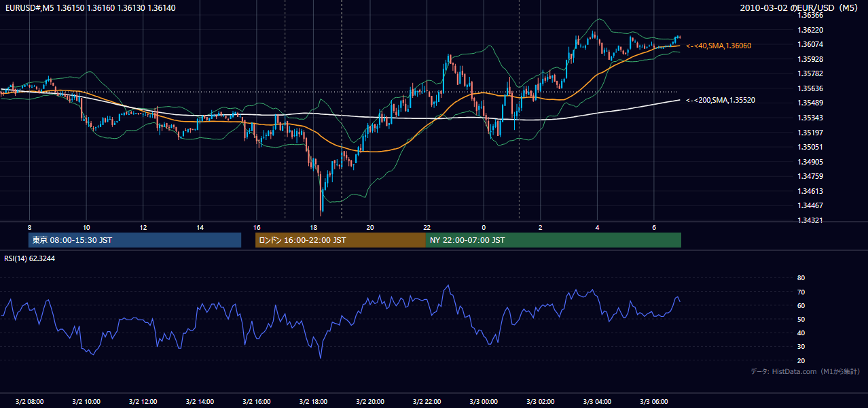Click the RSI scale value 50
This screenshot has height=408, width=868.
(801, 319)
